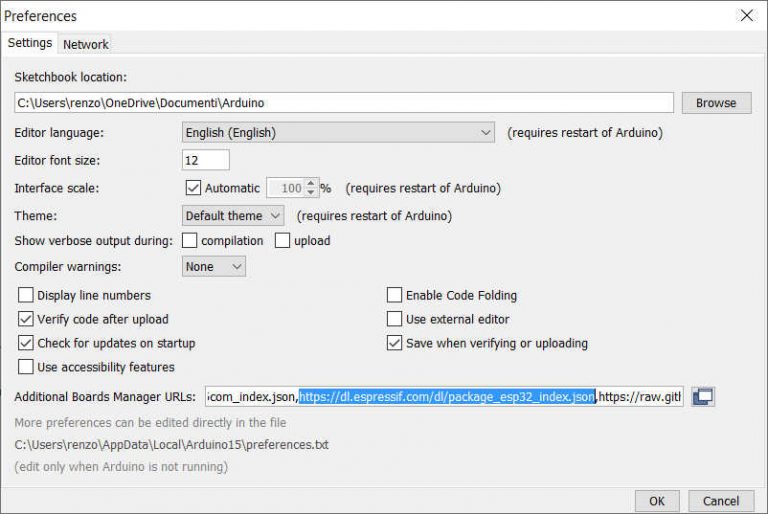Enable verbose output during upload

(x=282, y=241)
